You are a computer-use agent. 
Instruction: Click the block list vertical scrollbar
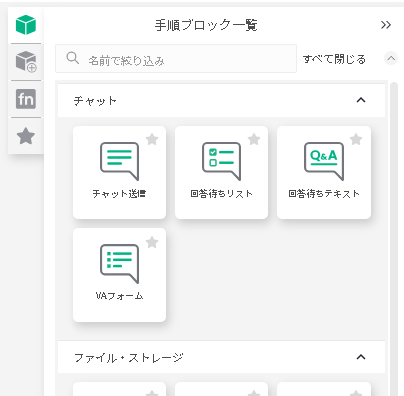pos(394,239)
